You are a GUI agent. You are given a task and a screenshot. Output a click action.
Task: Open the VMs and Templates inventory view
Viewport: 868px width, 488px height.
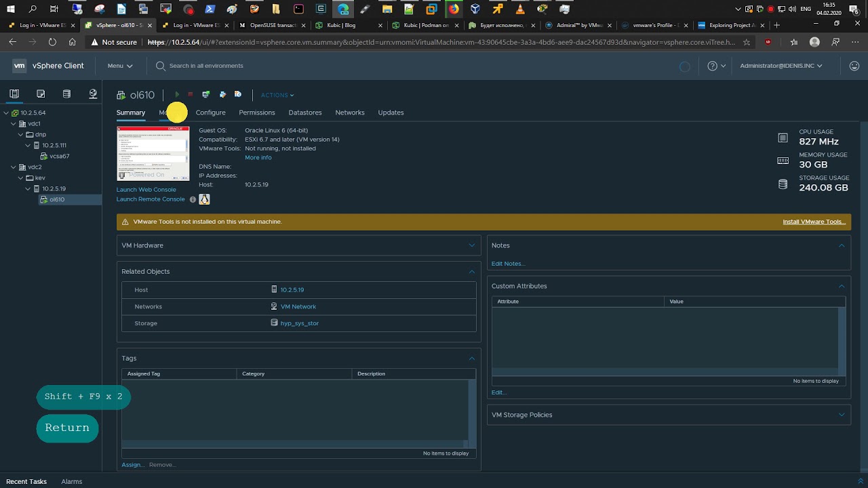coord(41,94)
